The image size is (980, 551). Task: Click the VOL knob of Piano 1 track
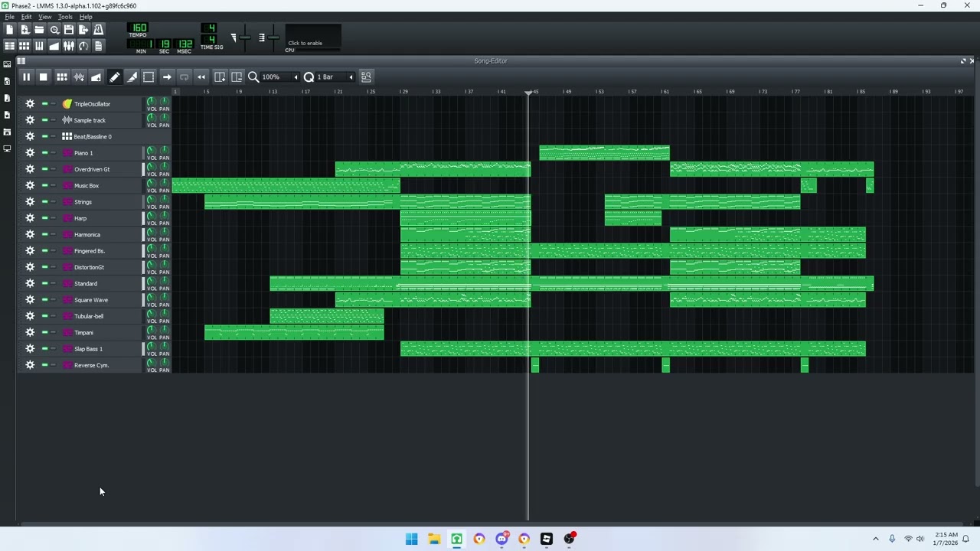click(x=151, y=151)
